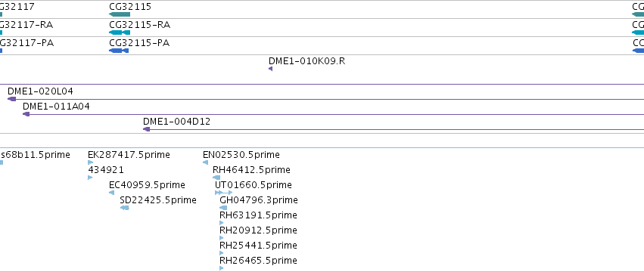Select the RH25441.5prime EST label

tap(258, 246)
